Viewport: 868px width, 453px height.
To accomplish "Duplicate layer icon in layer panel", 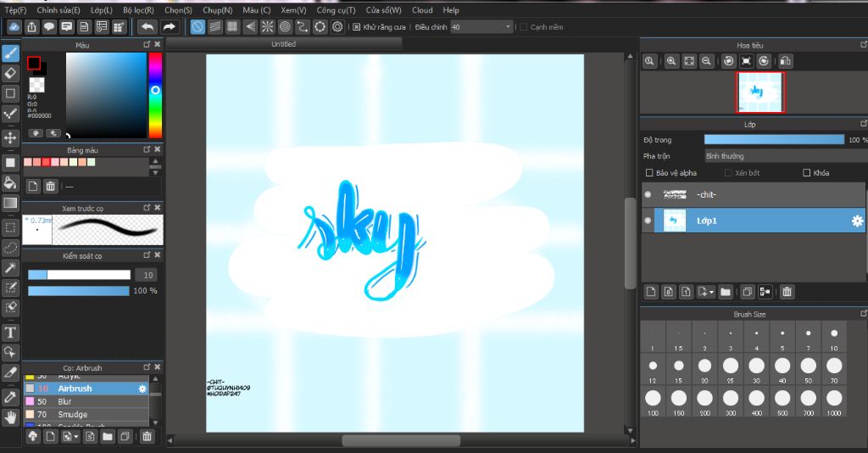I will click(748, 291).
